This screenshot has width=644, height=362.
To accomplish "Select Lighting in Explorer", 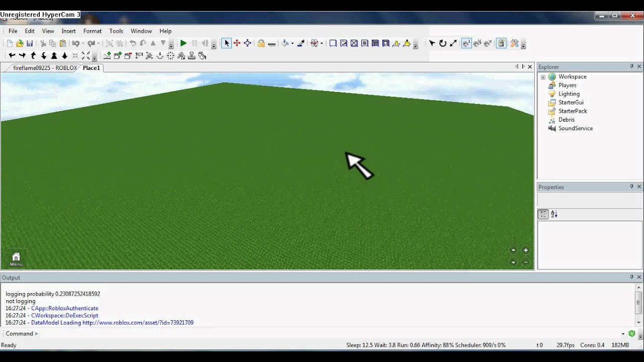I will [x=569, y=94].
